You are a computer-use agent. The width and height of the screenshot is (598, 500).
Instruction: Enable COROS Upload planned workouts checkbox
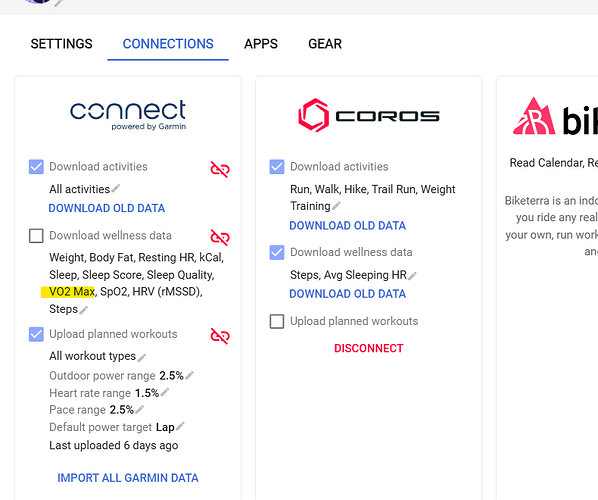pyautogui.click(x=277, y=321)
